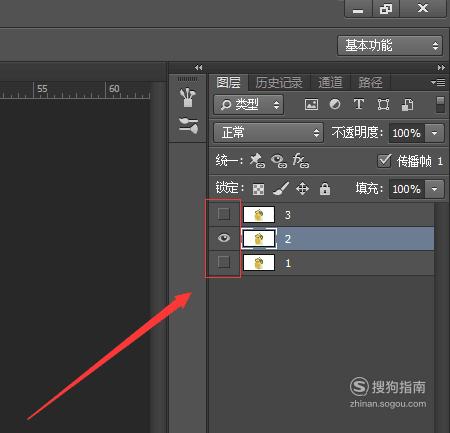Switch to the 通道 tab
450x433 pixels.
(330, 82)
